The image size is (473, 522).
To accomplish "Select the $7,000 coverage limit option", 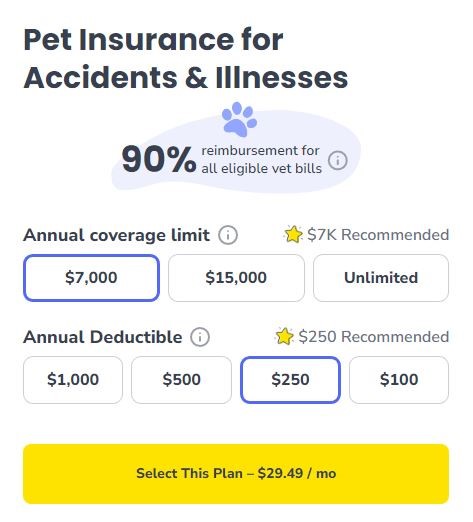I will tap(91, 278).
